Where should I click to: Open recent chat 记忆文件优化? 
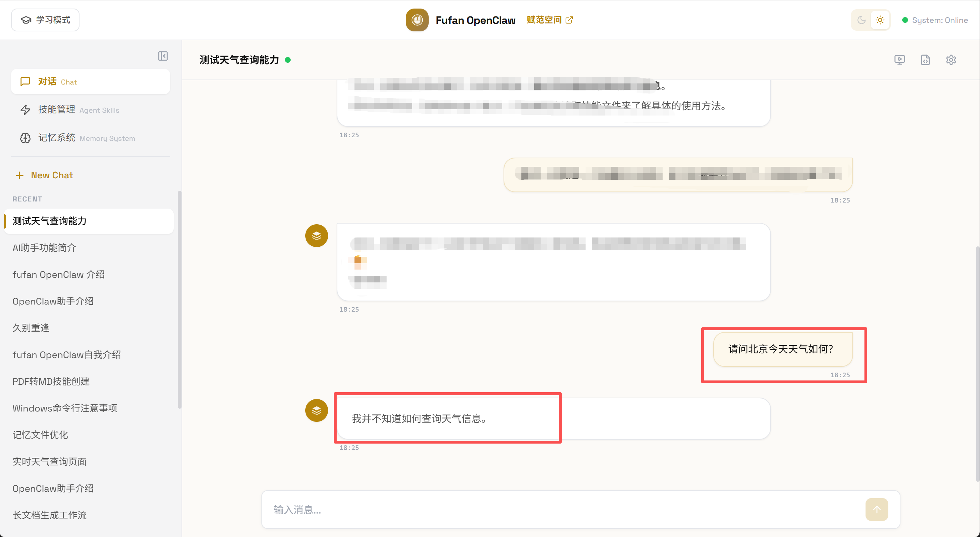coord(89,435)
